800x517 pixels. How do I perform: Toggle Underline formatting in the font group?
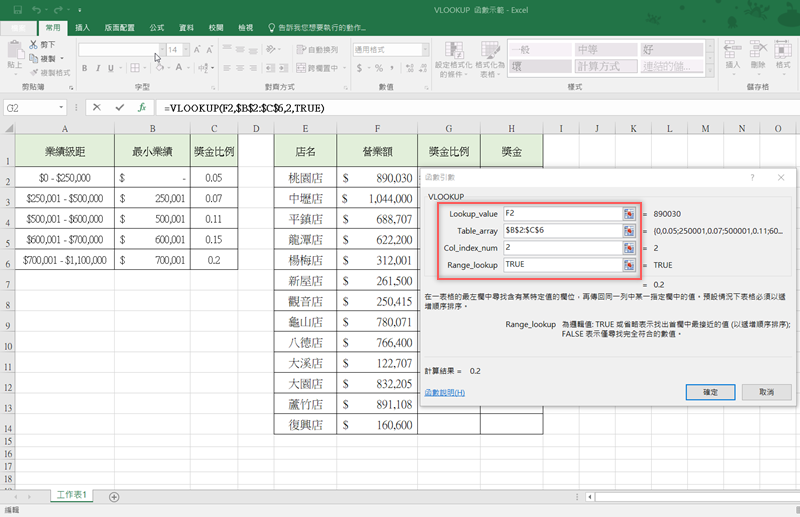[x=112, y=69]
